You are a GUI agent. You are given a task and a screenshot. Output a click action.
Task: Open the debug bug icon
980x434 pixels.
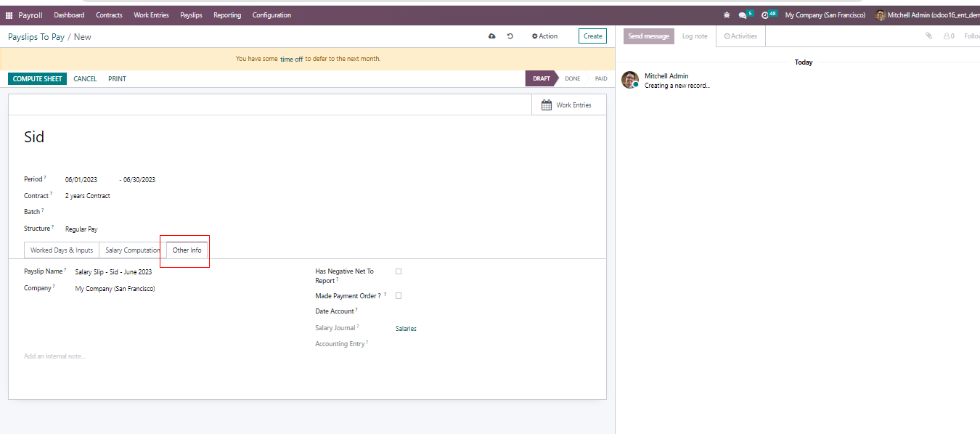(727, 15)
